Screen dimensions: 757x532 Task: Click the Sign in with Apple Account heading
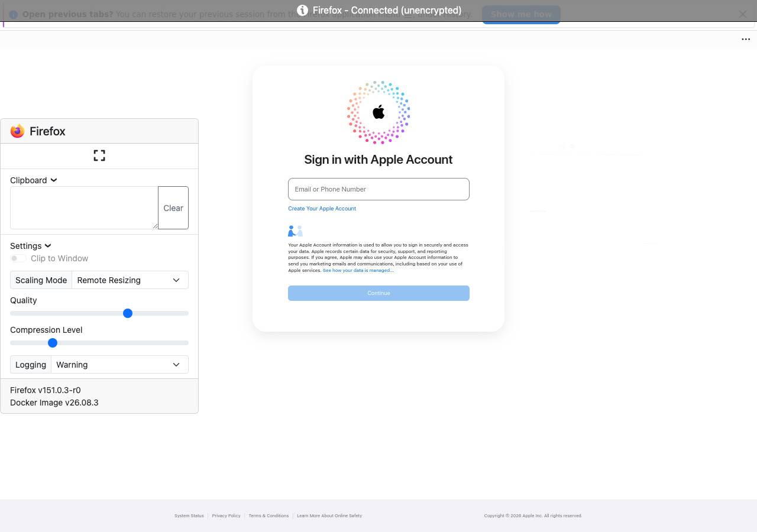[x=378, y=160]
